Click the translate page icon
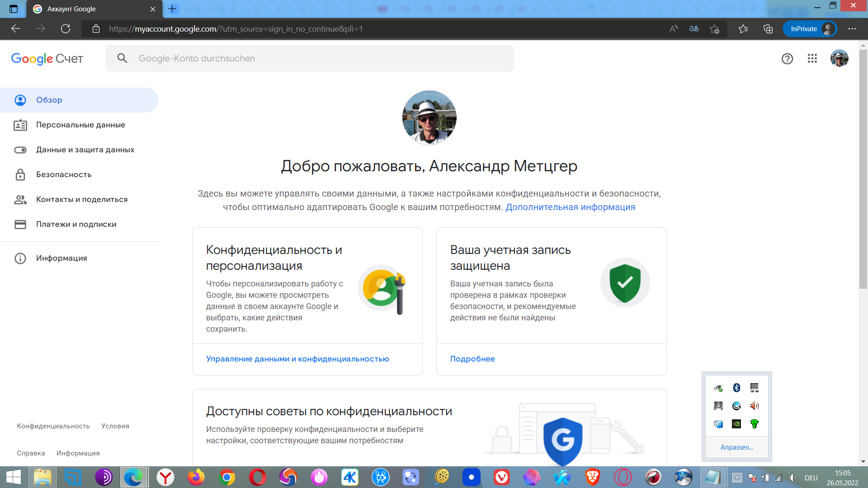 tap(694, 29)
